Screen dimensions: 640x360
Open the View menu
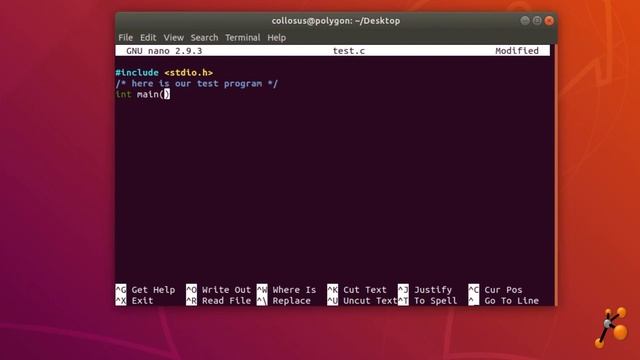click(173, 38)
